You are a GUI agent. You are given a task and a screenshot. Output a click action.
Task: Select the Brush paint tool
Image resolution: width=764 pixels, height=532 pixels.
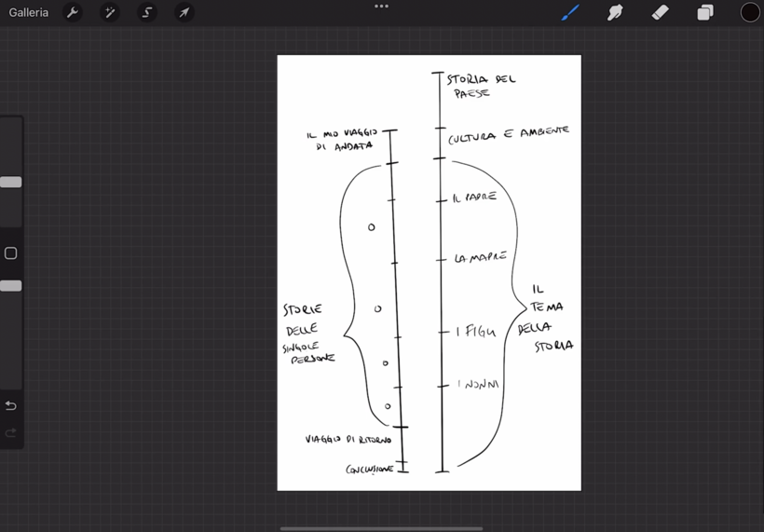[570, 12]
